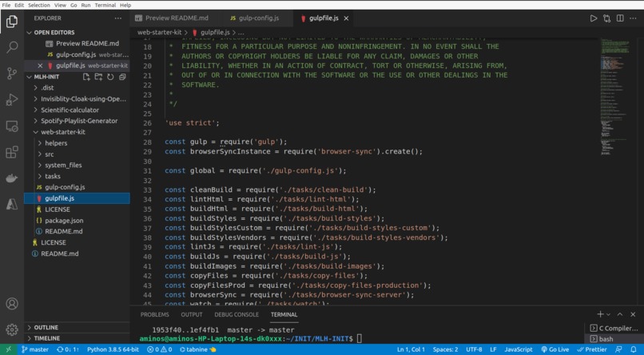Click Prettier in status bar
Image resolution: width=644 pixels, height=355 pixels.
(592, 349)
